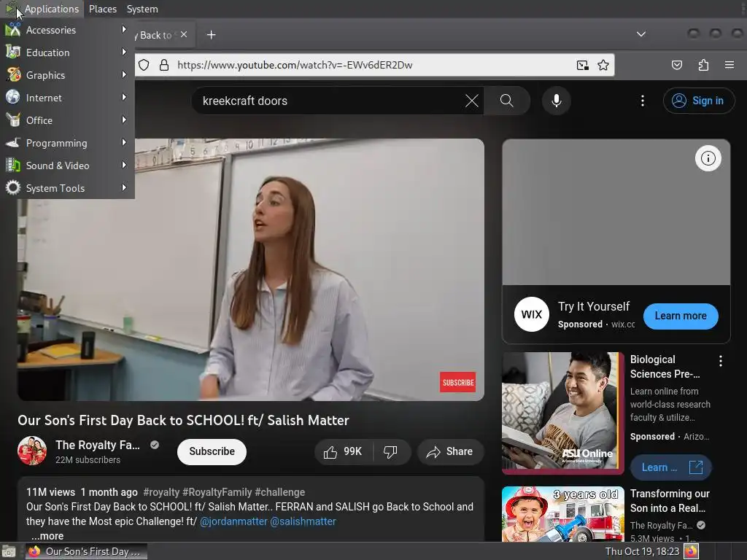This screenshot has height=560, width=747.
Task: Click the tracking protection shield icon
Action: tap(144, 65)
